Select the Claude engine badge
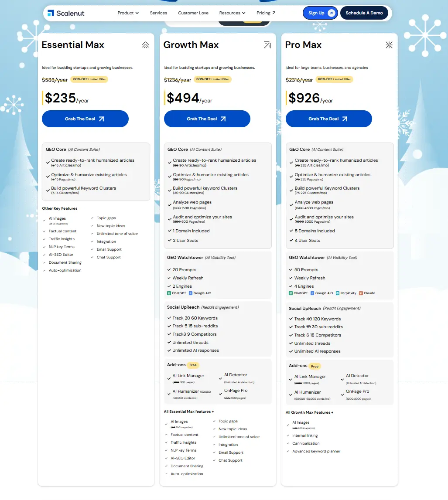 pyautogui.click(x=367, y=293)
